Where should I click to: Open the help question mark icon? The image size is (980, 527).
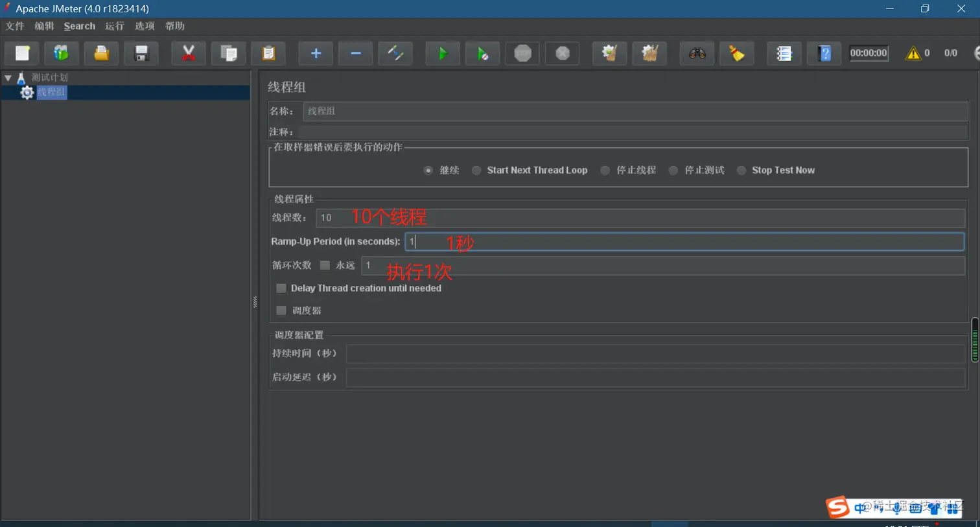coord(824,53)
